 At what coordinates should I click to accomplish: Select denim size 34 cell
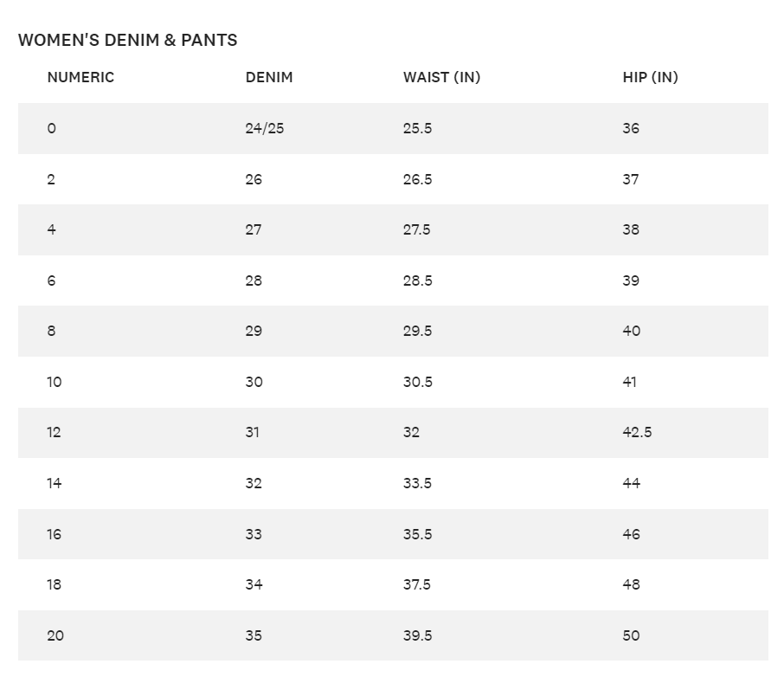(x=254, y=584)
